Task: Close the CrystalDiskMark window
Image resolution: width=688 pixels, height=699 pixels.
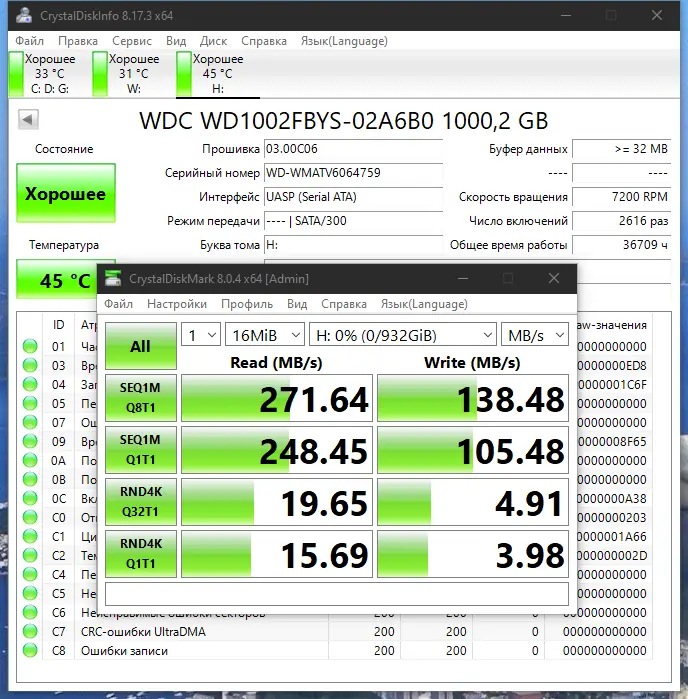Action: [554, 278]
